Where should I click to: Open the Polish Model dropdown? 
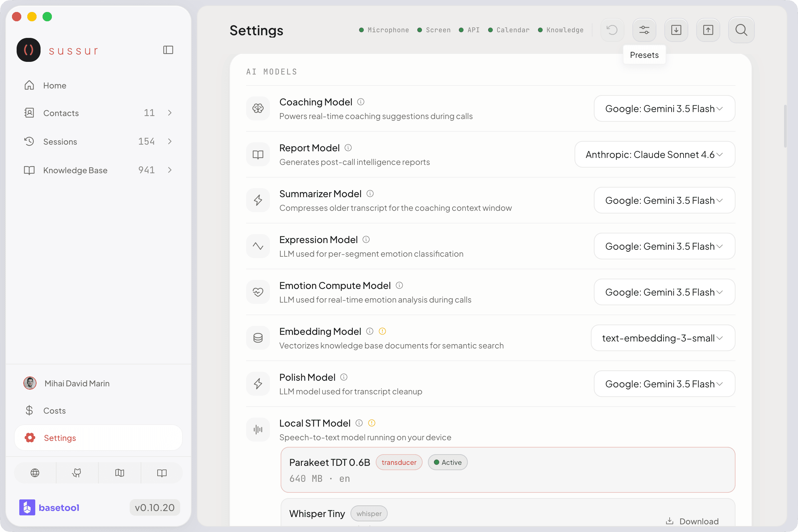click(x=664, y=384)
